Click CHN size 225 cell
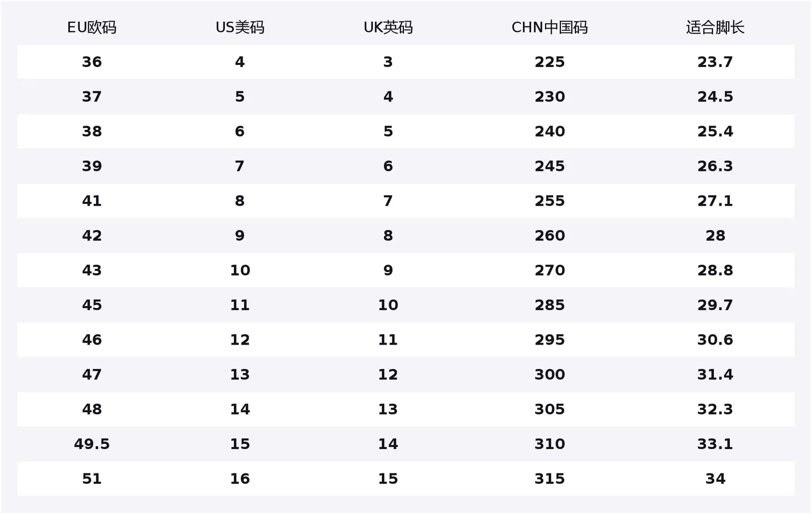Screen dimensions: 812x514 (549, 62)
